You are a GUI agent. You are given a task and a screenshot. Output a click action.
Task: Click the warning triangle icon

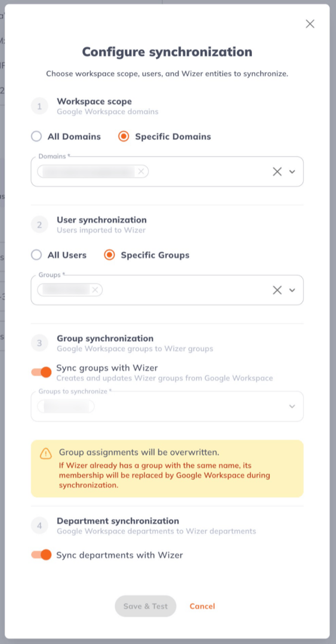coord(46,453)
